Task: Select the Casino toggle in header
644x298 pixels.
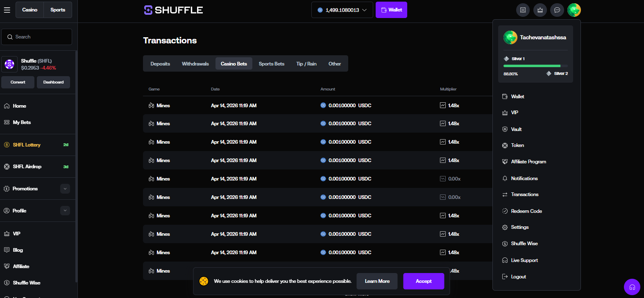Action: click(30, 10)
